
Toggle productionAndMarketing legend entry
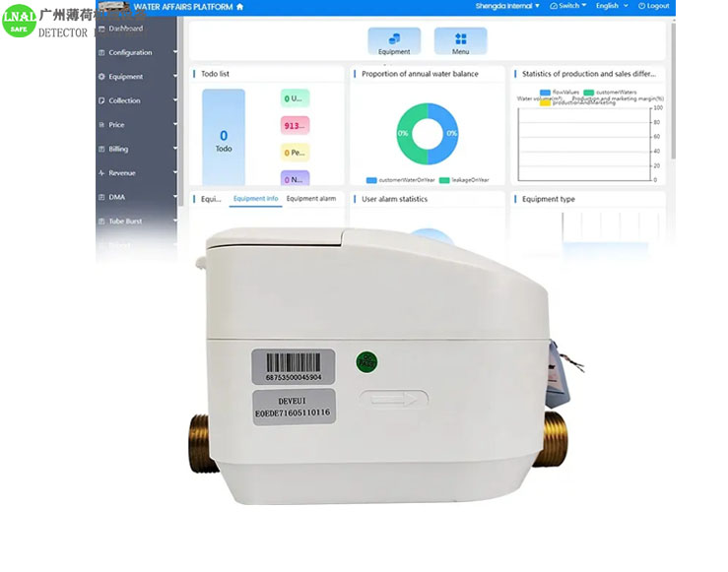point(578,103)
